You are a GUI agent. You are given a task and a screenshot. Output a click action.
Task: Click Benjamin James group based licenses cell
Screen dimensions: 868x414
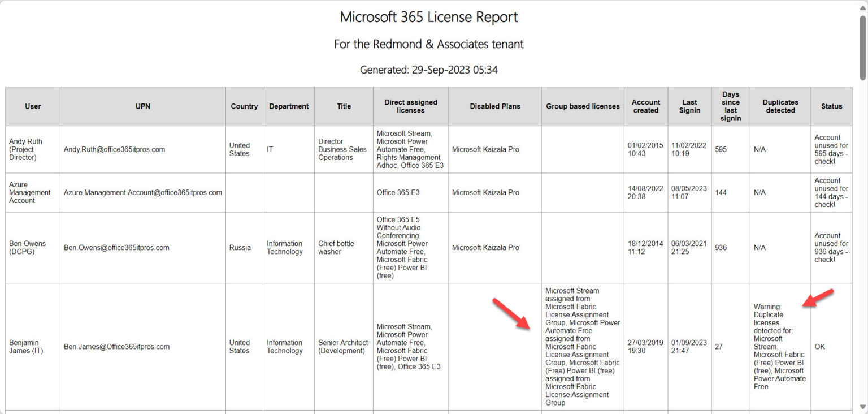(x=582, y=347)
